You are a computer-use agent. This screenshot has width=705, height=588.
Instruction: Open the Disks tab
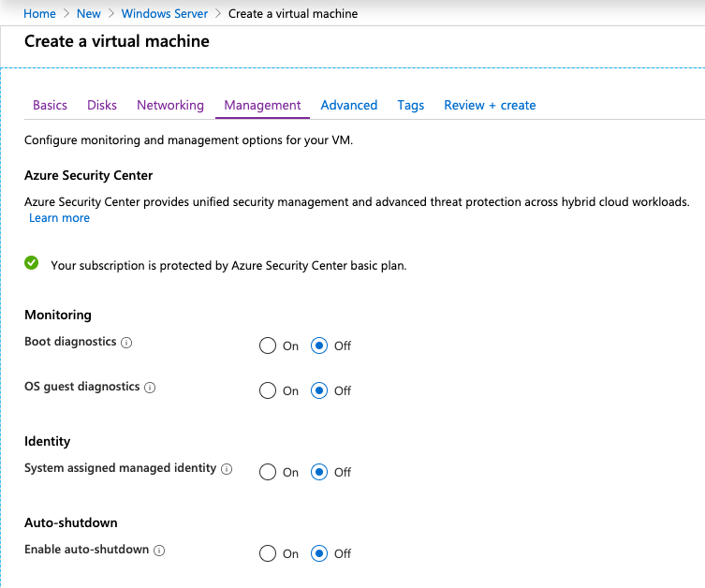102,105
